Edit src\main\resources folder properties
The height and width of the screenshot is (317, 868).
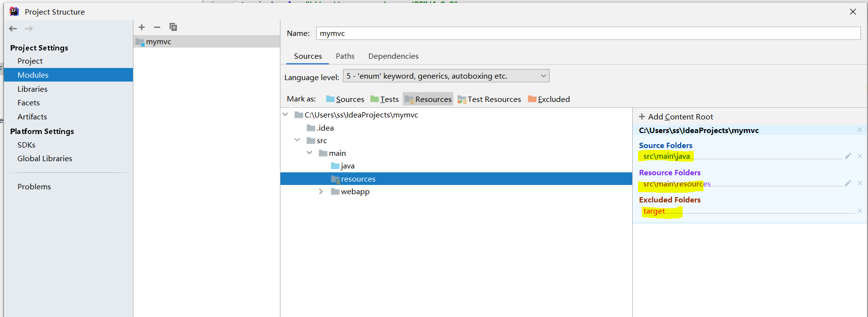[x=848, y=184]
